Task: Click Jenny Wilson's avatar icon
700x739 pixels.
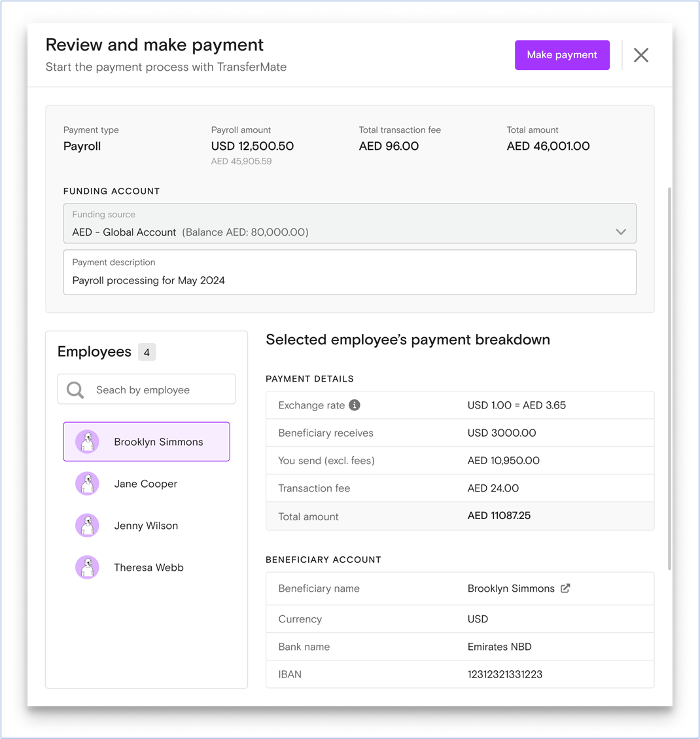Action: [x=87, y=526]
